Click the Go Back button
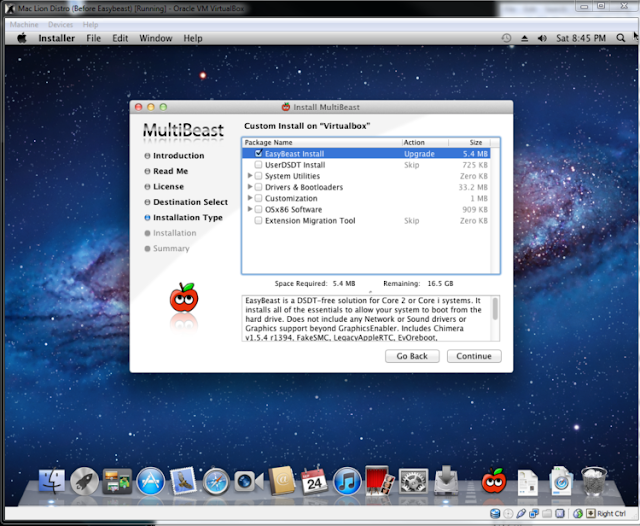This screenshot has width=640, height=526. (412, 356)
